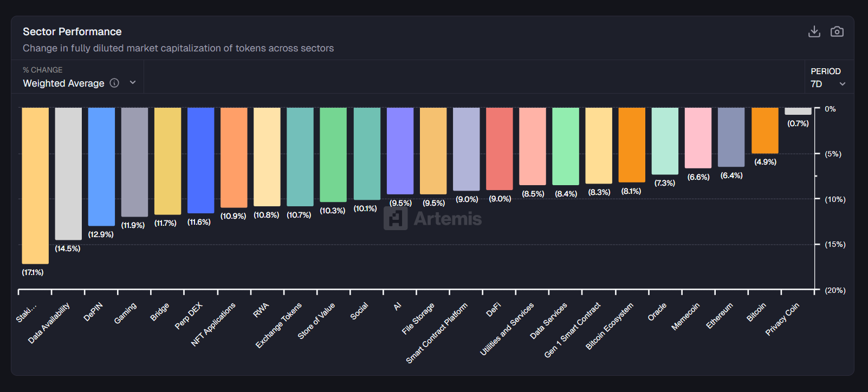Click the blue DePIN bar

pyautogui.click(x=101, y=166)
